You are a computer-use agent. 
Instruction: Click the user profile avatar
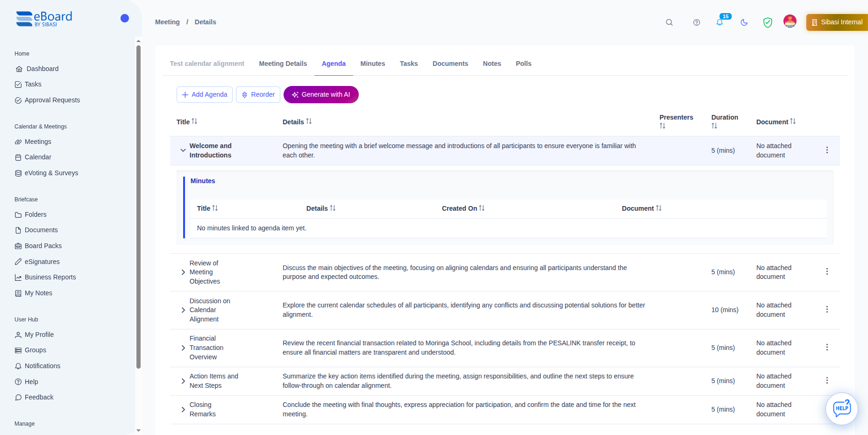pyautogui.click(x=790, y=21)
